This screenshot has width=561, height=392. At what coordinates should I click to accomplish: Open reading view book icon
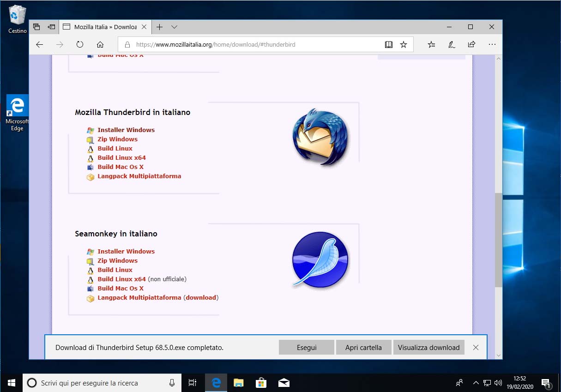(x=389, y=45)
